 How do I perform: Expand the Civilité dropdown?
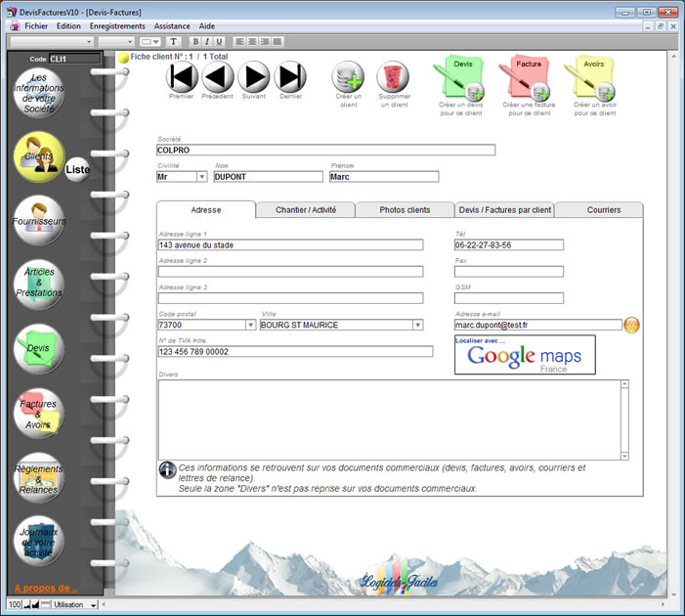point(201,177)
